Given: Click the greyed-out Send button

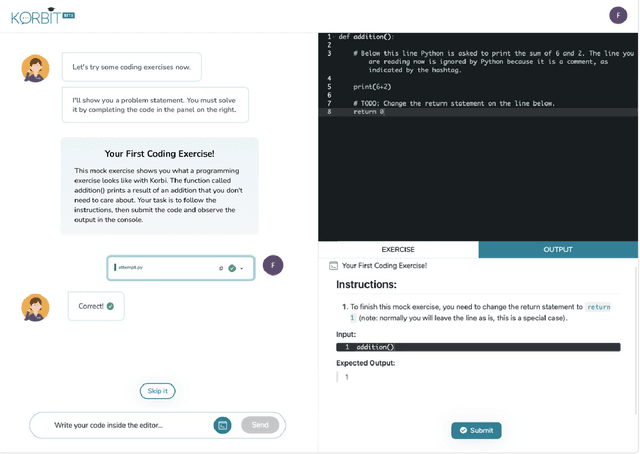Looking at the screenshot, I should coord(260,425).
